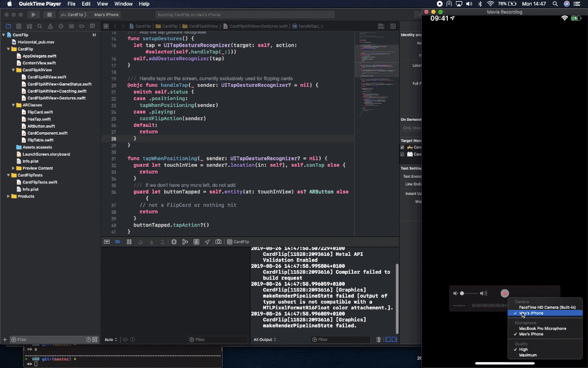Toggle the variables view pane button
Viewport: 588px width, 368px height.
(x=388, y=339)
